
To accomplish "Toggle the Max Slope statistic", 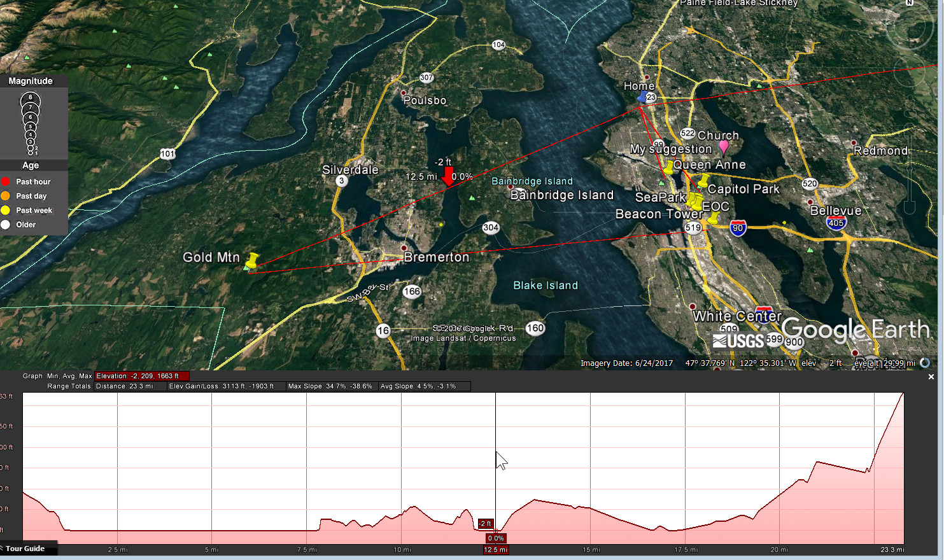I will tap(330, 386).
